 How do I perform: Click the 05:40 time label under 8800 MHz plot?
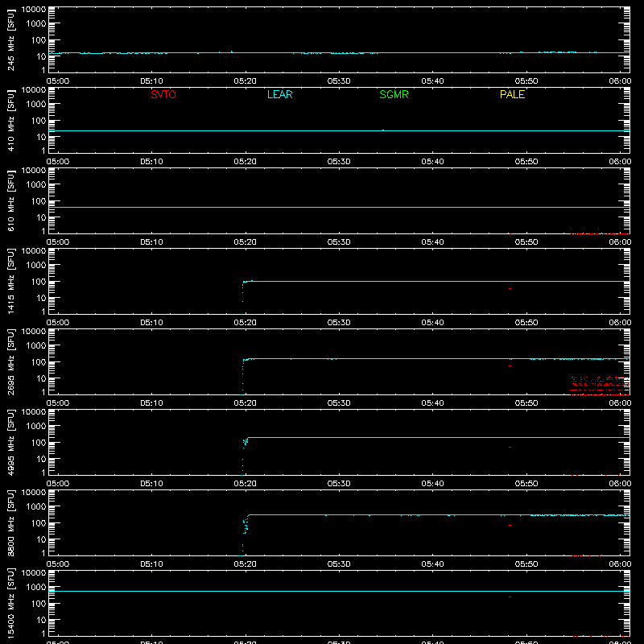point(432,564)
